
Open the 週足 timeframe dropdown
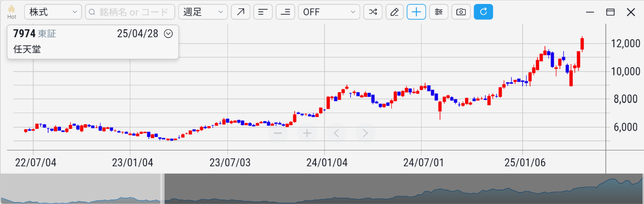(203, 12)
